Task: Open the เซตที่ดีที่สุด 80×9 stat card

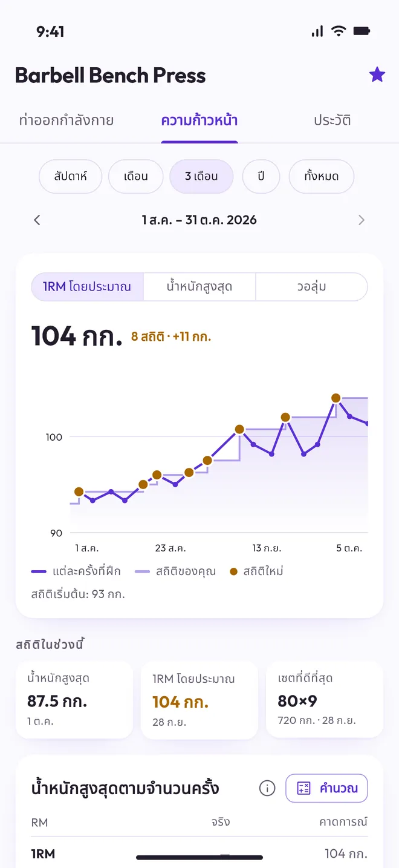Action: [325, 700]
